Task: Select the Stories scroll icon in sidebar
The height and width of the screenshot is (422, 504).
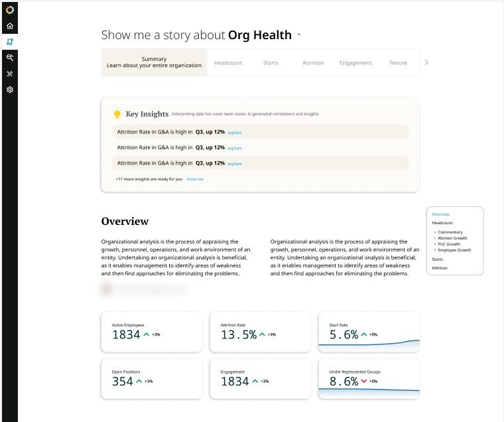Action: 10,42
